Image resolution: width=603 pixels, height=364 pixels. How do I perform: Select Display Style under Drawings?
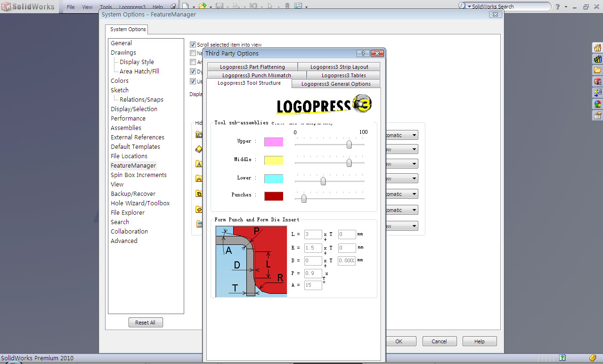tap(137, 62)
